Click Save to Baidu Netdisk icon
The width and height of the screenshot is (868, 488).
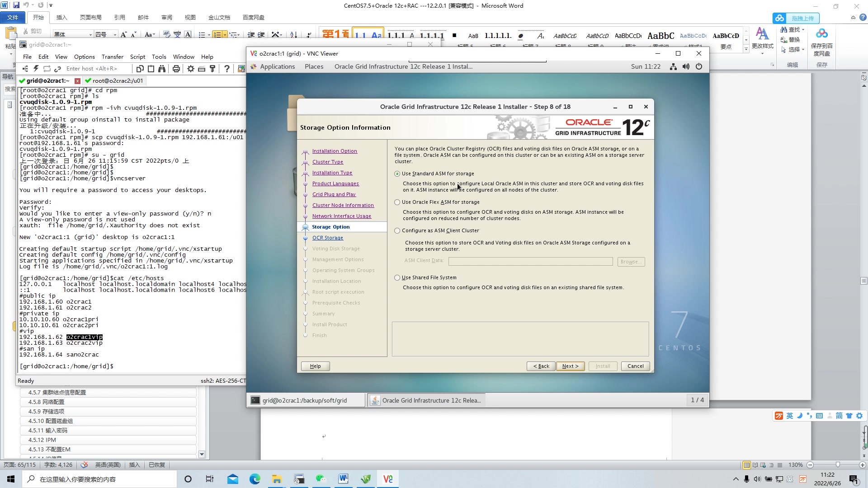tap(822, 34)
